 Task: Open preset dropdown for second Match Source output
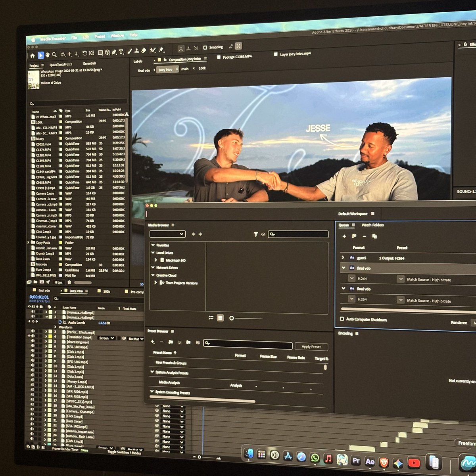[401, 300]
